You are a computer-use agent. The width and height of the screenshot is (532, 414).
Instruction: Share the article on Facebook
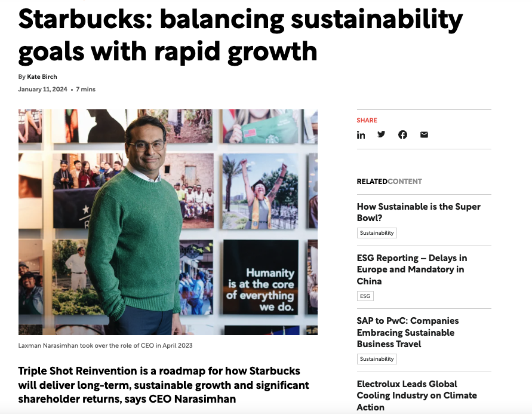click(402, 135)
